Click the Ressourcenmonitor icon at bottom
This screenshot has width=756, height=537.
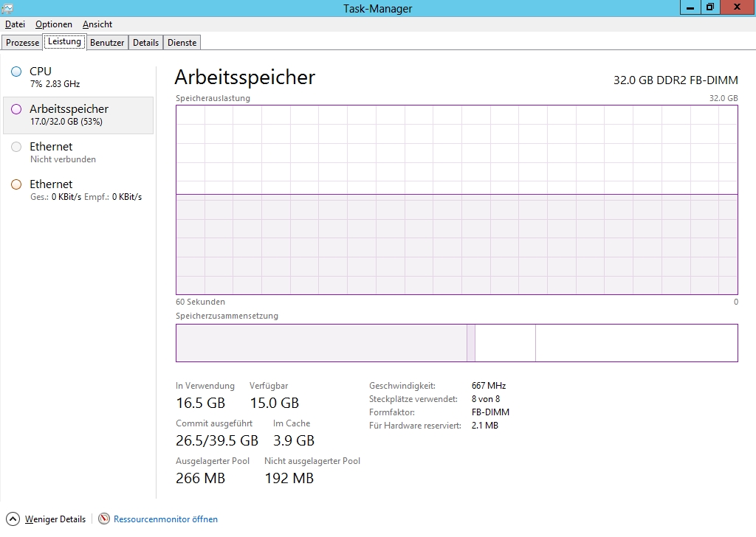tap(104, 519)
